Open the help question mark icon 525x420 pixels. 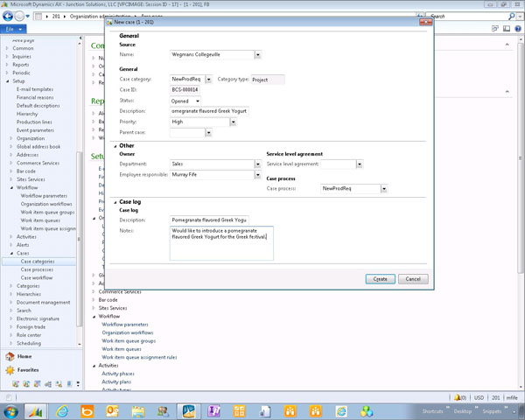click(518, 29)
